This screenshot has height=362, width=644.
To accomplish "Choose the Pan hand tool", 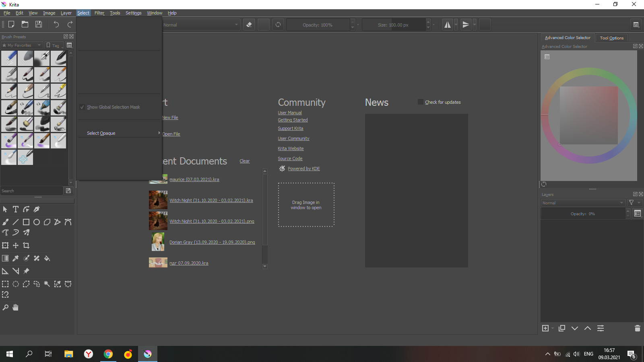I will tap(16, 308).
